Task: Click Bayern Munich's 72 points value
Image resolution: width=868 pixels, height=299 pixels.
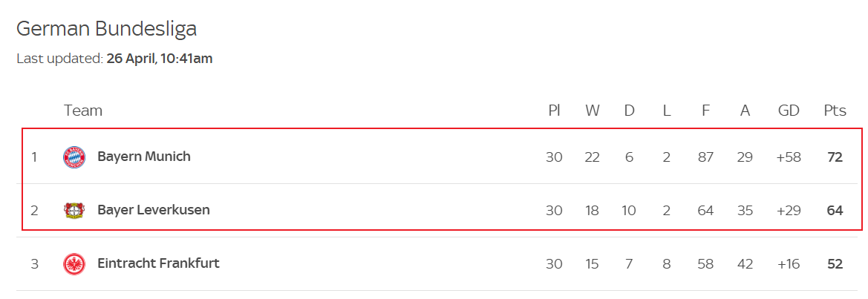Action: point(835,157)
